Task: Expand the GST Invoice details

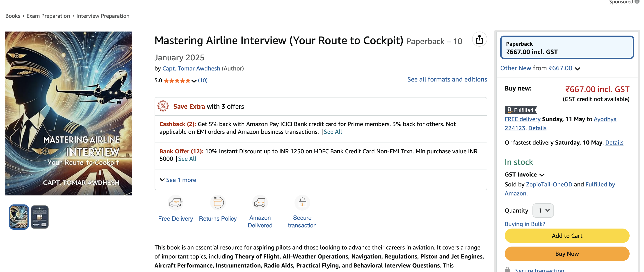Action: 524,174
